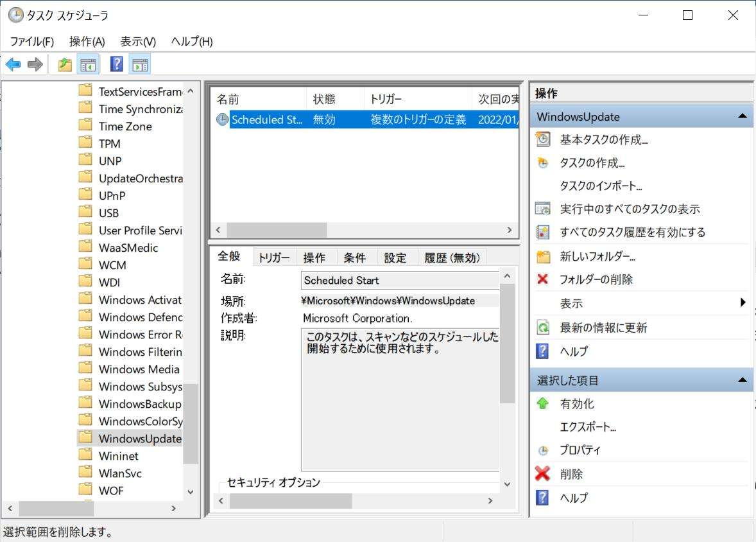Click the 最新の情報に更新 refresh icon

click(543, 328)
